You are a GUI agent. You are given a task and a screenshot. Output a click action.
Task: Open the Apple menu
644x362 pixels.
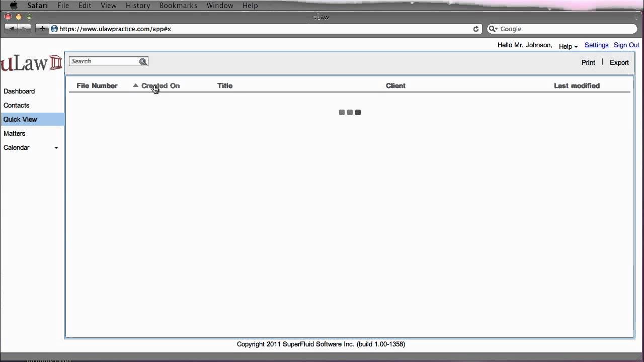coord(14,6)
